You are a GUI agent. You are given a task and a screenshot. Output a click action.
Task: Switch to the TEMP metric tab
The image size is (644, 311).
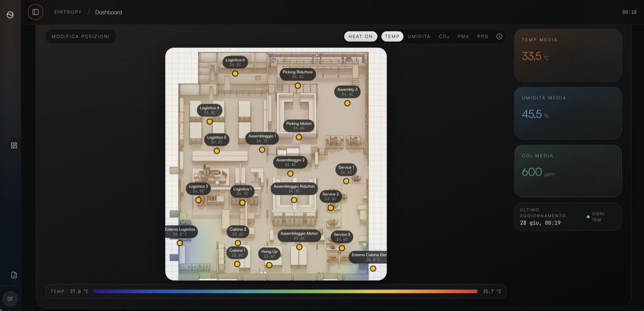[x=392, y=36]
